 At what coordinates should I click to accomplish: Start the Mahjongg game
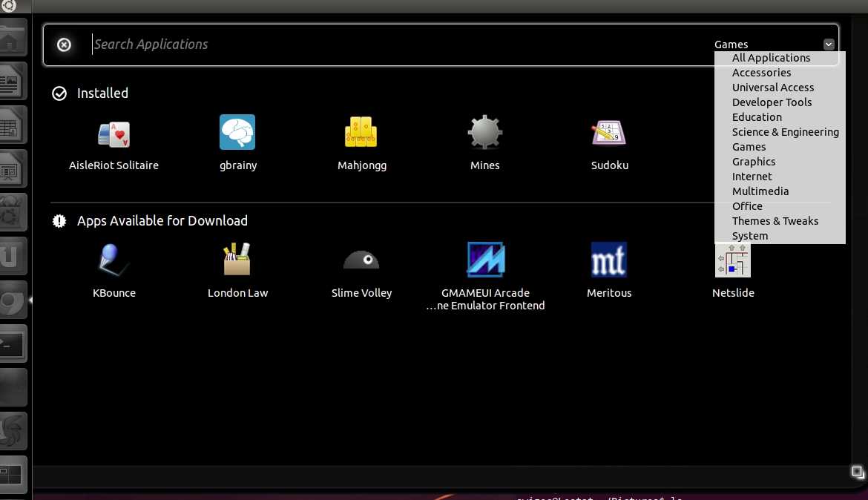point(361,133)
